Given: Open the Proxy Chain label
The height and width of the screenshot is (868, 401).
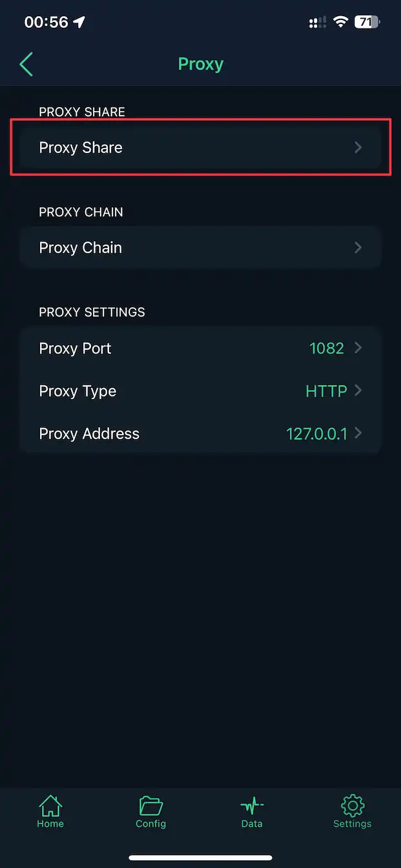Looking at the screenshot, I should 81,248.
